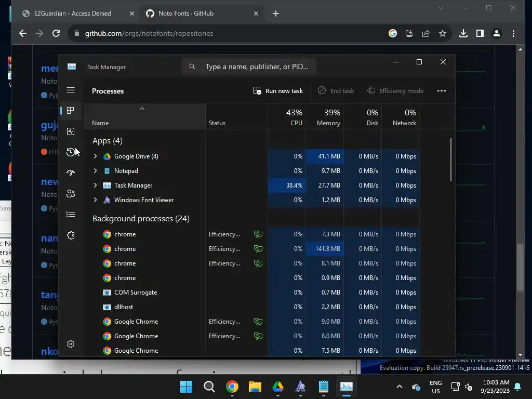Viewport: 532px width, 399px height.
Task: Go forward in Chrome browser
Action: (39, 33)
